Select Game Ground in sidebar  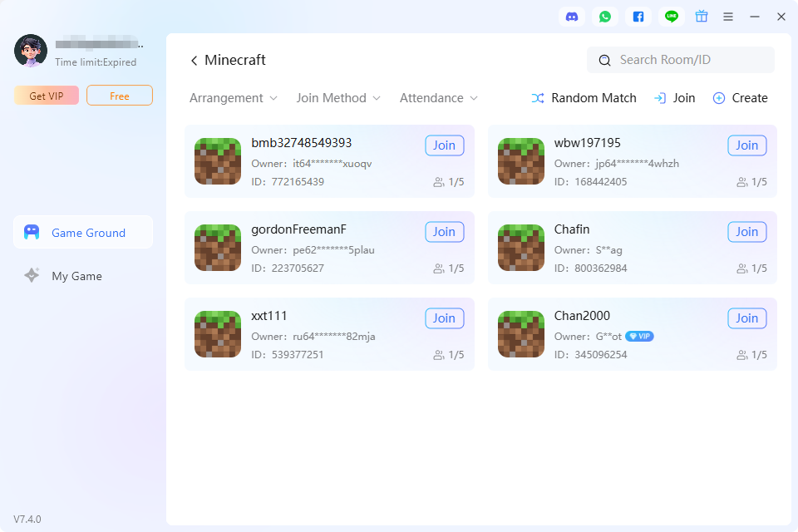tap(83, 232)
